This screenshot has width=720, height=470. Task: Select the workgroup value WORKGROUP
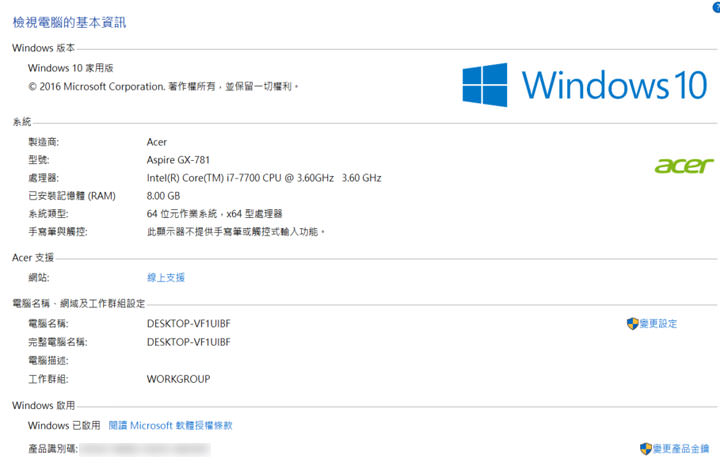click(x=179, y=379)
